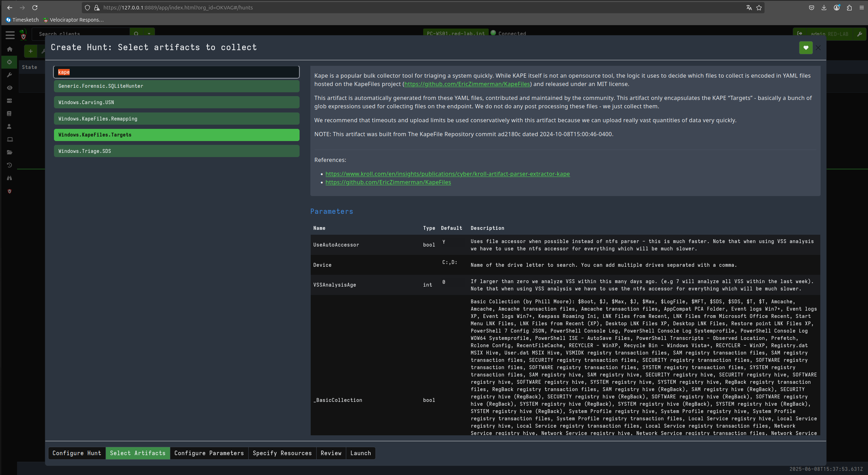868x475 pixels.
Task: Click the laptop icon in sidebar
Action: pos(10,139)
